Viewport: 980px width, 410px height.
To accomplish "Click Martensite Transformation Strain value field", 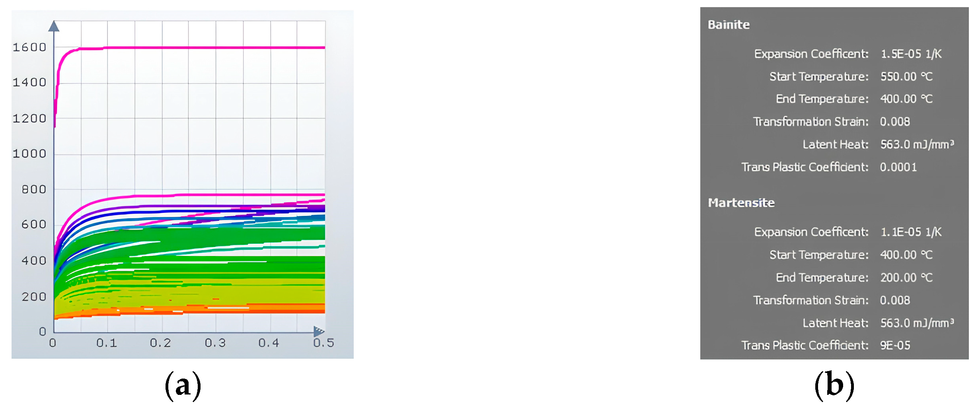I will pos(894,300).
